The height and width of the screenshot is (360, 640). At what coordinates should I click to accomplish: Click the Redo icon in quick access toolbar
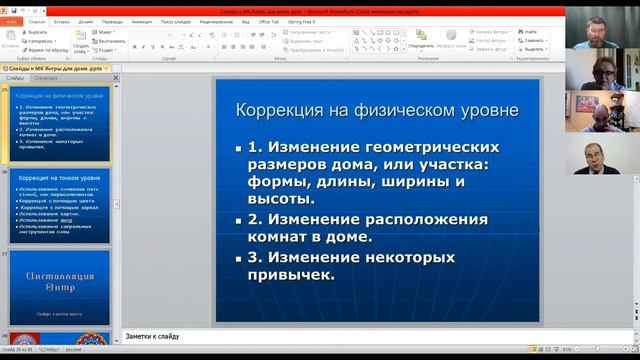coord(35,11)
